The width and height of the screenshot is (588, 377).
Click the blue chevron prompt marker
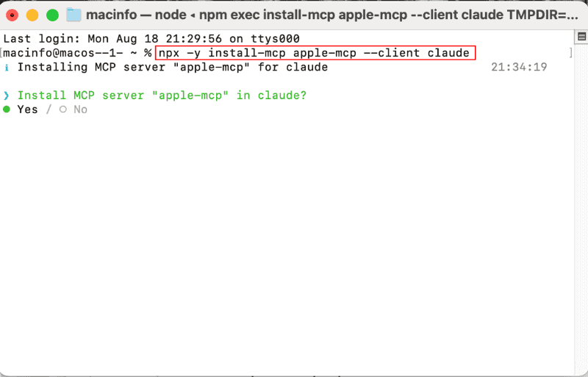click(7, 96)
